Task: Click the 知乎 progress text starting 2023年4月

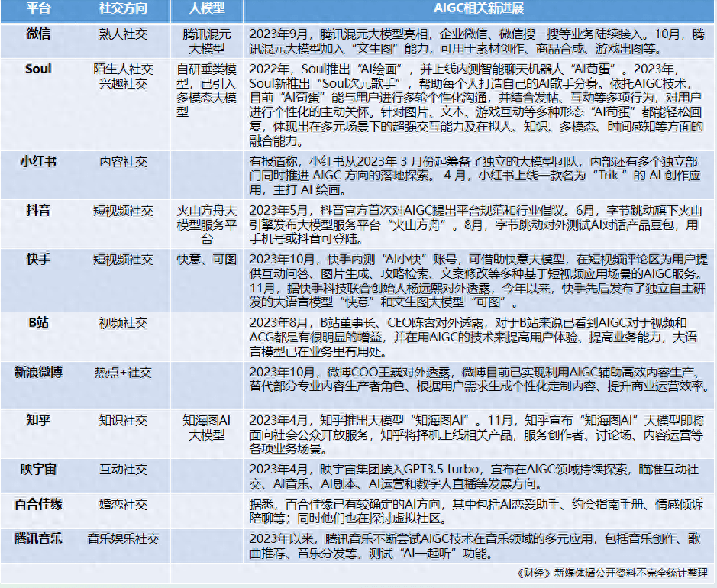Action: point(477,435)
